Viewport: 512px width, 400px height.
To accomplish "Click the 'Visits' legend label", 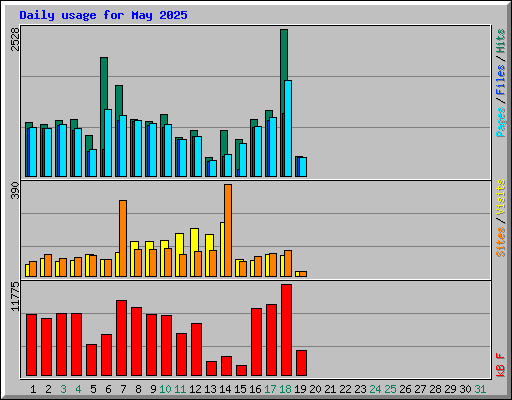I will click(x=501, y=197).
